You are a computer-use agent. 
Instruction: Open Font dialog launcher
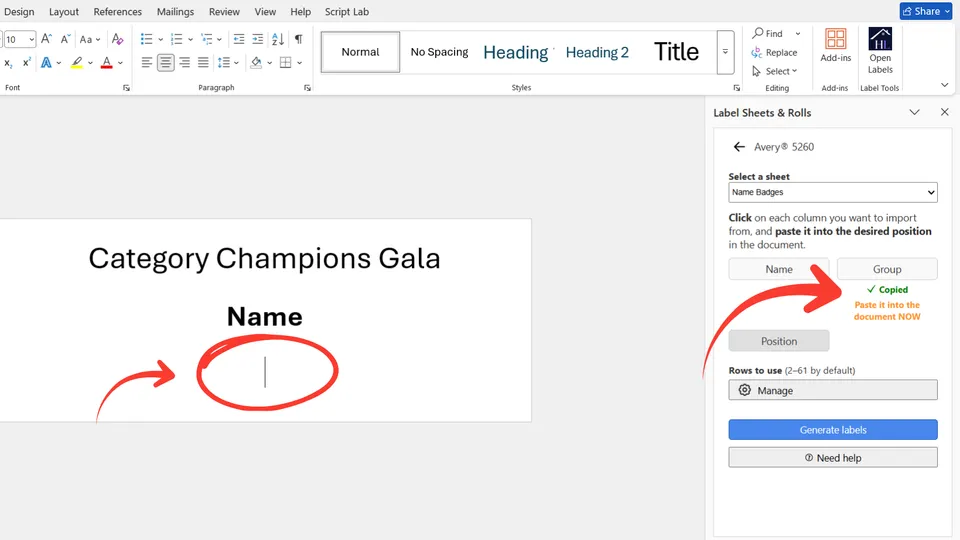coord(126,88)
